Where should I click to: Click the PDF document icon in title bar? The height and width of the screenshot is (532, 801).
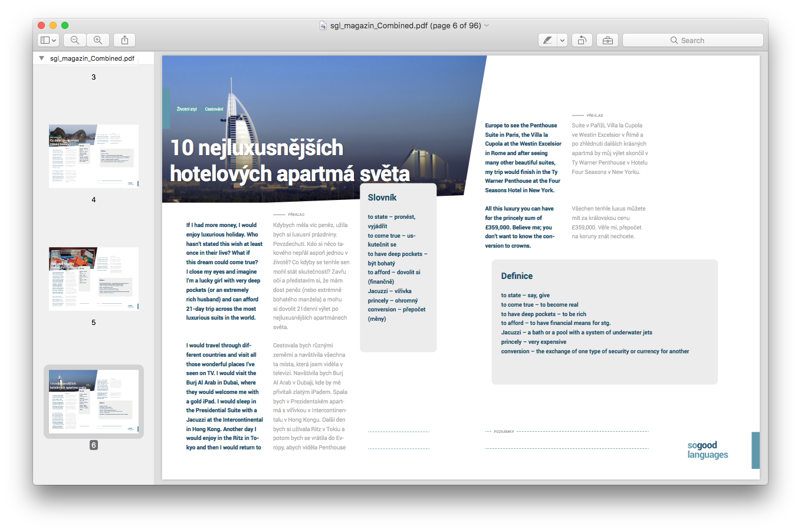pos(323,25)
